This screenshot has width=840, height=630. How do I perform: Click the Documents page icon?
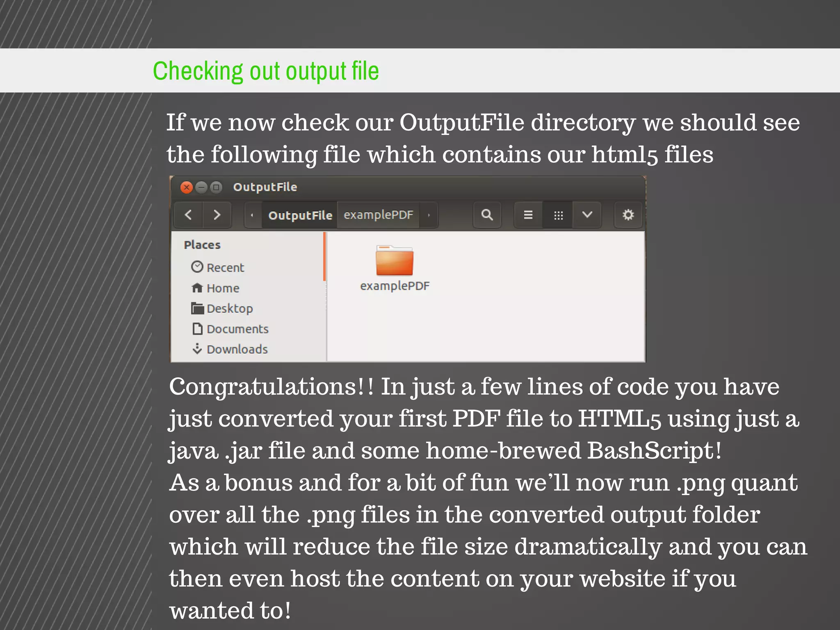coord(198,329)
